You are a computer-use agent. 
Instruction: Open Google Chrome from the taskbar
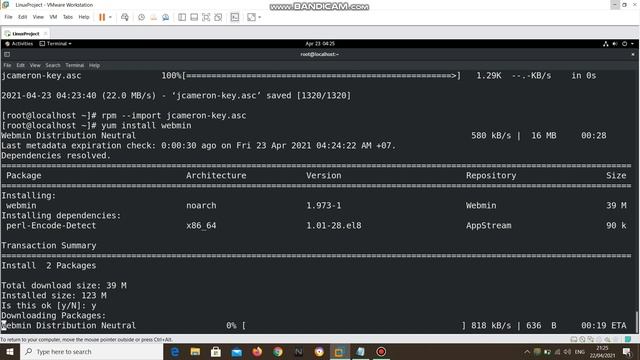[278, 351]
